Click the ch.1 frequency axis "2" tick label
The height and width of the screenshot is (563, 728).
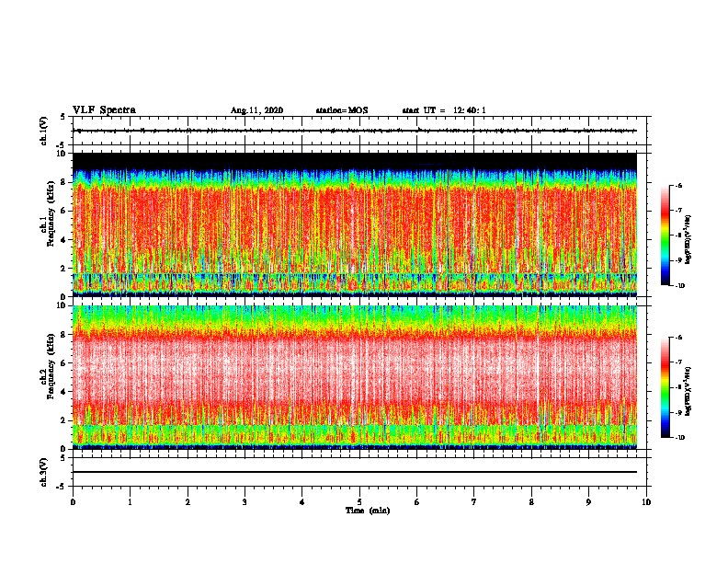pyautogui.click(x=63, y=269)
